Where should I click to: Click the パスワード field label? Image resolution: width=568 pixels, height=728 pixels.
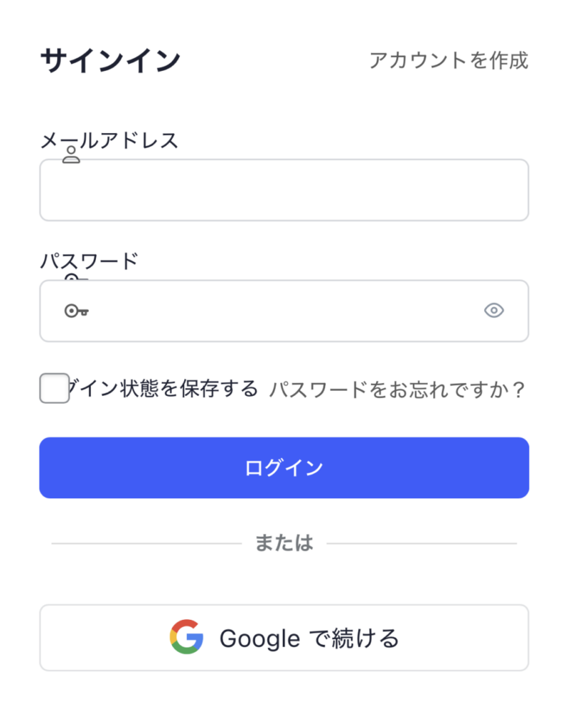pos(89,261)
